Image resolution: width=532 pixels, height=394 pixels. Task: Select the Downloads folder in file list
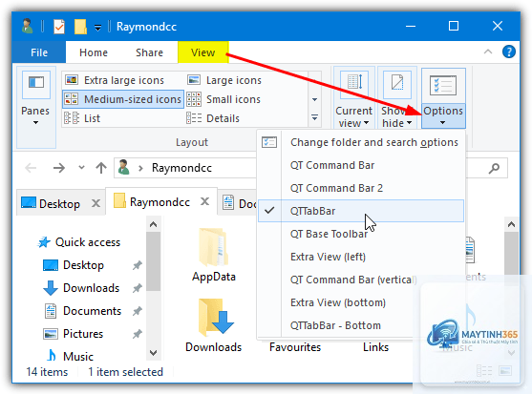point(213,325)
